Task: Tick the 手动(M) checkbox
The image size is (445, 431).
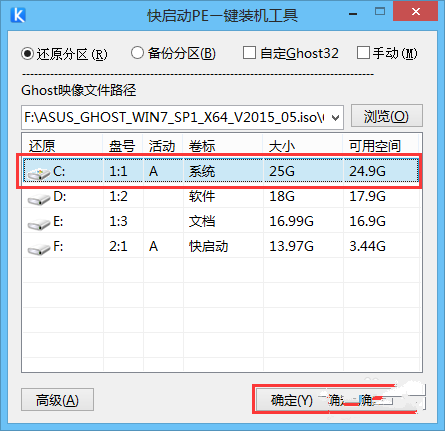Action: (363, 53)
